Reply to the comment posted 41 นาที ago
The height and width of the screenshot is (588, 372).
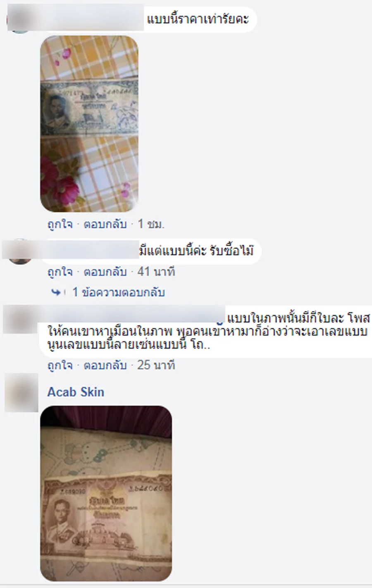pos(105,272)
